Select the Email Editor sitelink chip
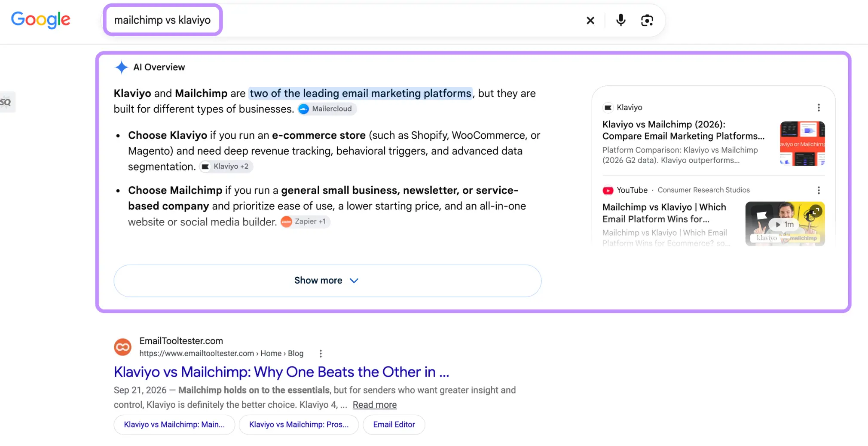 [394, 425]
